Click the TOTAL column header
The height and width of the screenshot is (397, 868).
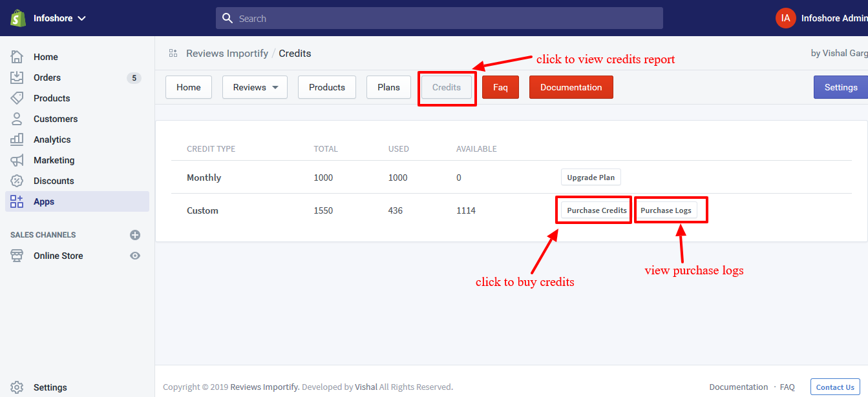(326, 149)
